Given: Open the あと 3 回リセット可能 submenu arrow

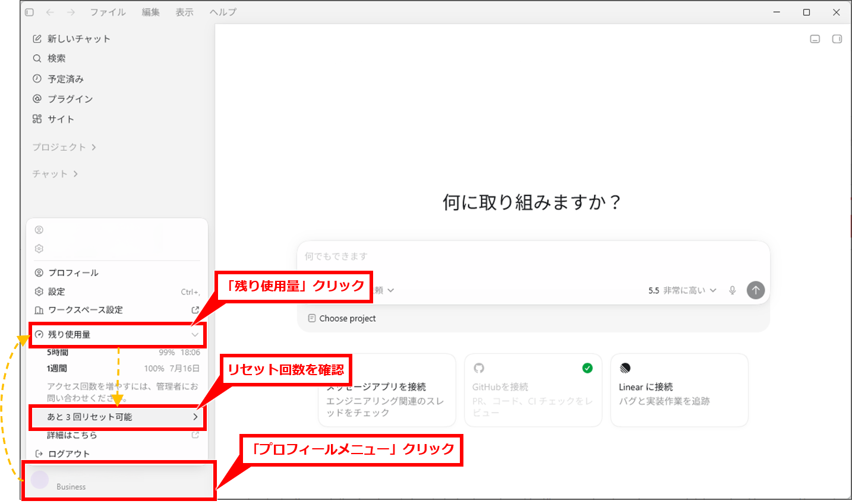Looking at the screenshot, I should (x=195, y=417).
